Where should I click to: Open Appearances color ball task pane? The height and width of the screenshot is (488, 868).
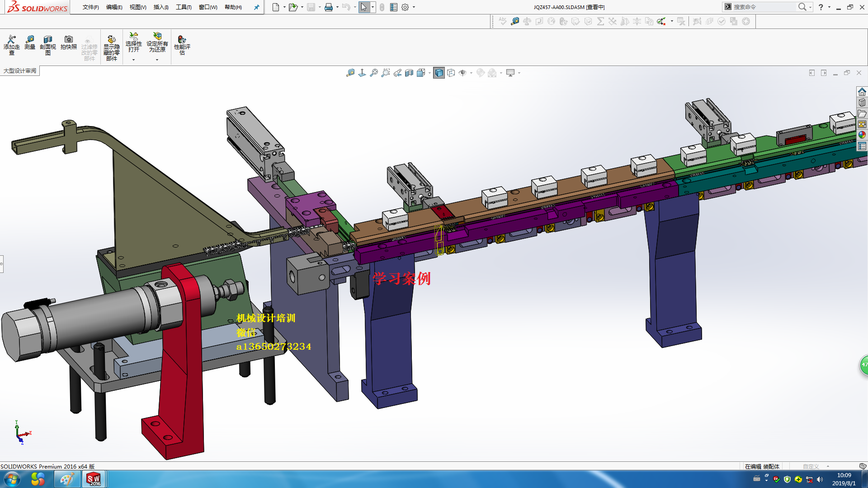(862, 135)
